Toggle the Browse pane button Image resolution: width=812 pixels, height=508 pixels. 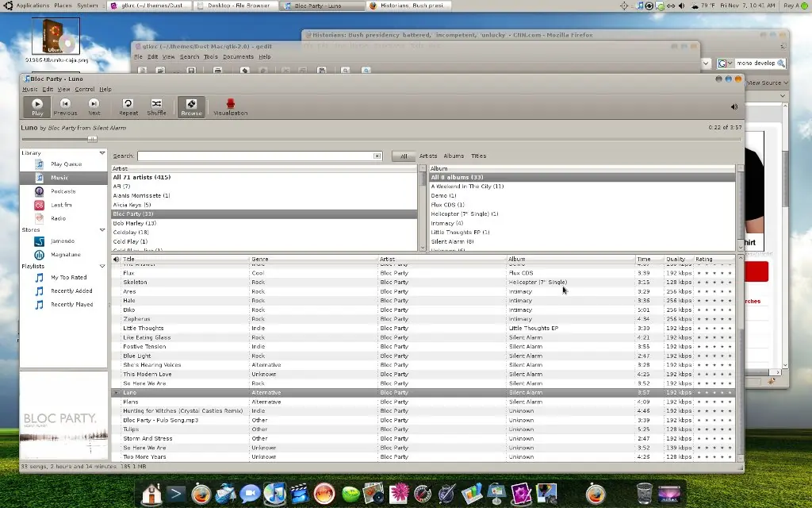click(191, 107)
